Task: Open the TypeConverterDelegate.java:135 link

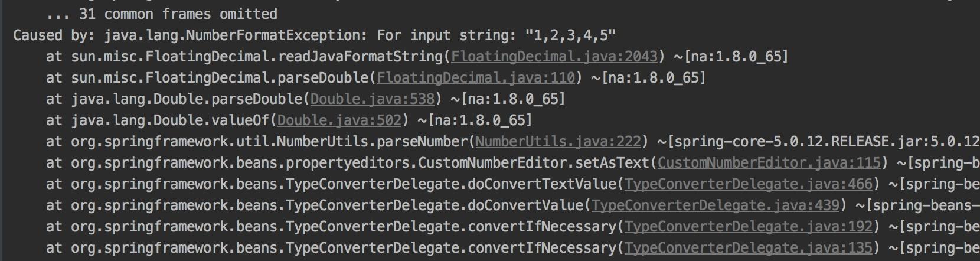Action: (x=748, y=248)
